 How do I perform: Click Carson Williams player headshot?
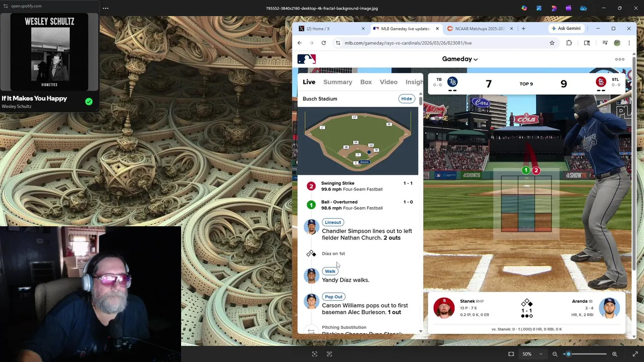click(x=311, y=301)
